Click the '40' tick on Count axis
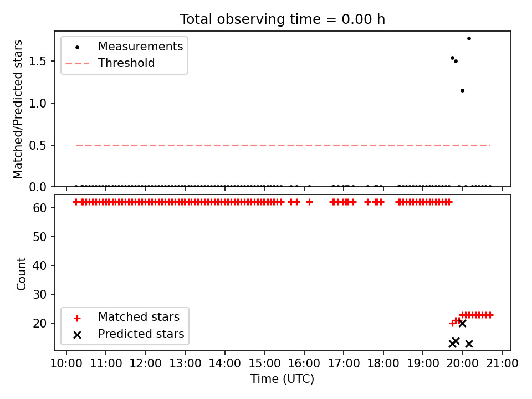 [40, 265]
